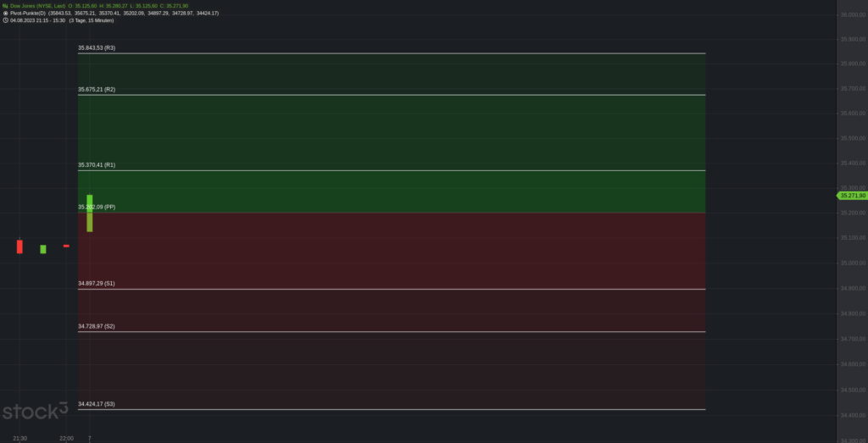The width and height of the screenshot is (868, 443).
Task: Click the 34.424,17 (S3) support label
Action: coord(97,404)
